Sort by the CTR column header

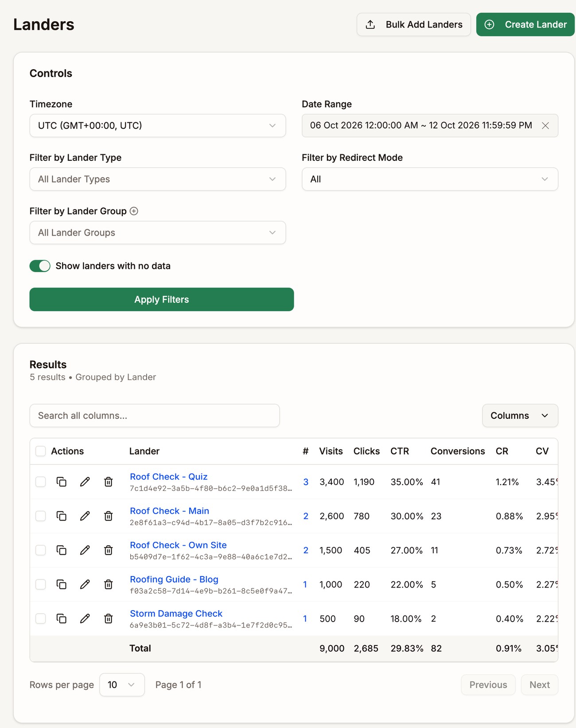[400, 451]
